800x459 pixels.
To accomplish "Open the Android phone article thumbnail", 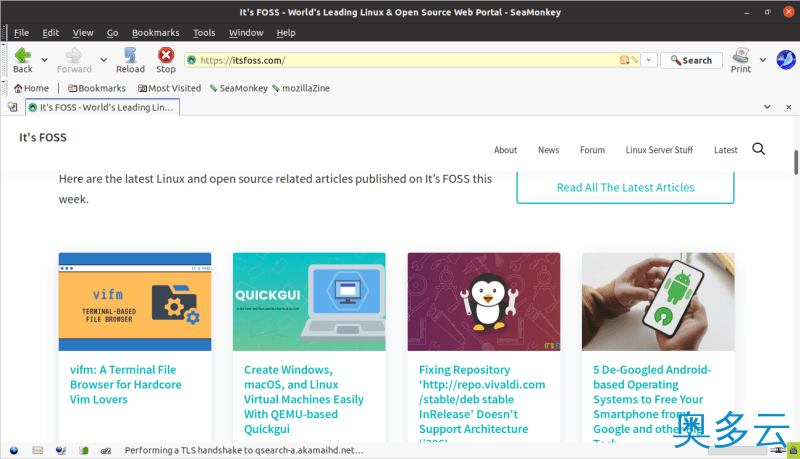I will click(x=658, y=301).
